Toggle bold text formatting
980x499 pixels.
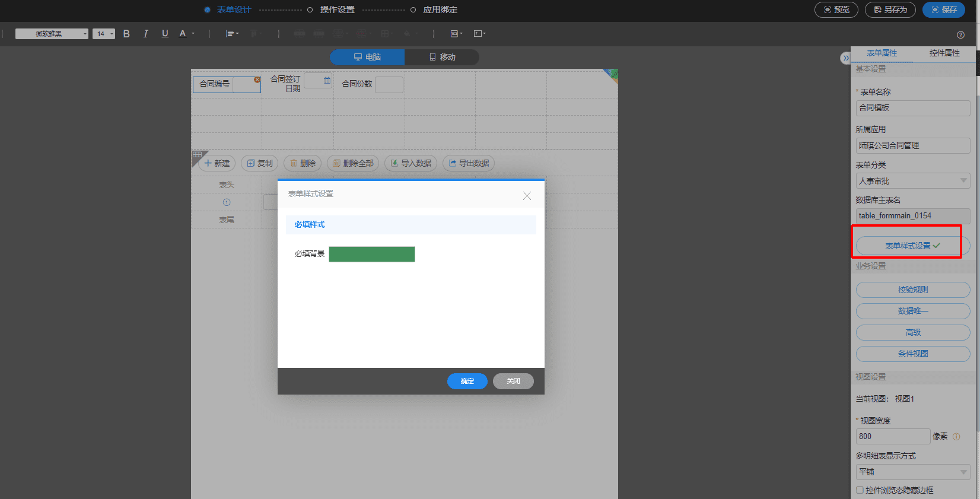point(126,34)
